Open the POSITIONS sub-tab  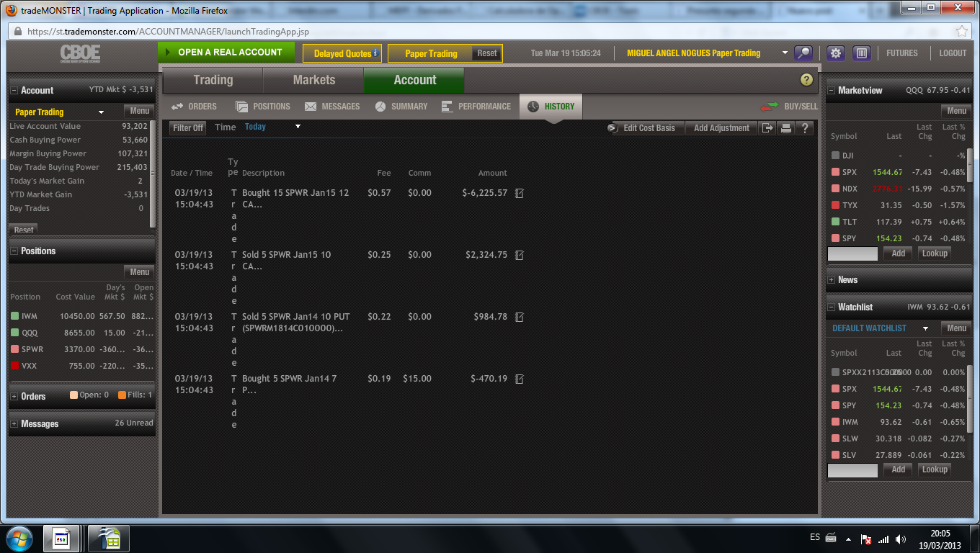(263, 107)
